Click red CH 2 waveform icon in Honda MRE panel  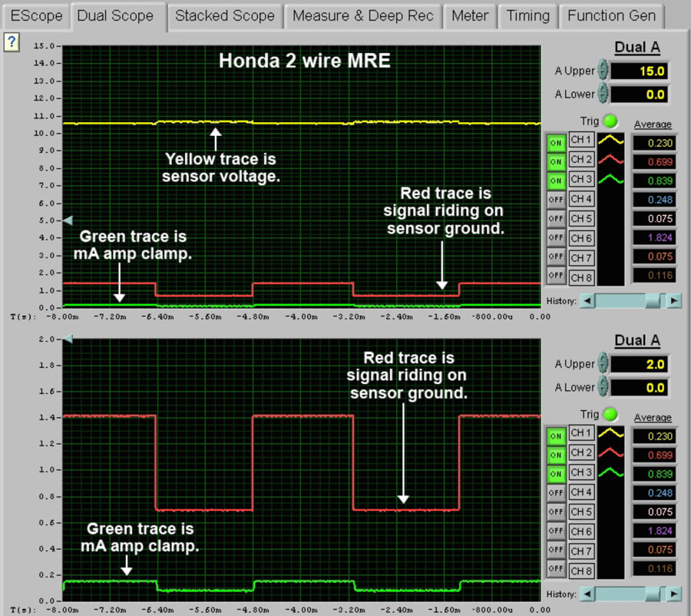pyautogui.click(x=611, y=159)
